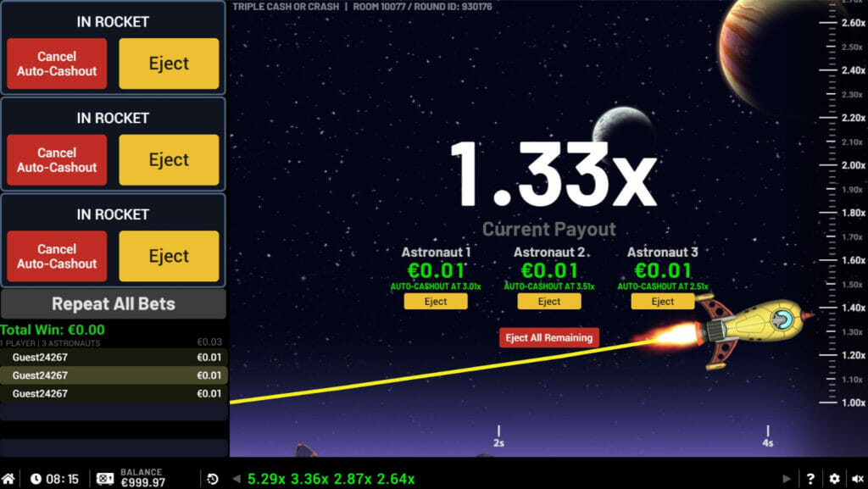Open the settings gear

(x=835, y=479)
